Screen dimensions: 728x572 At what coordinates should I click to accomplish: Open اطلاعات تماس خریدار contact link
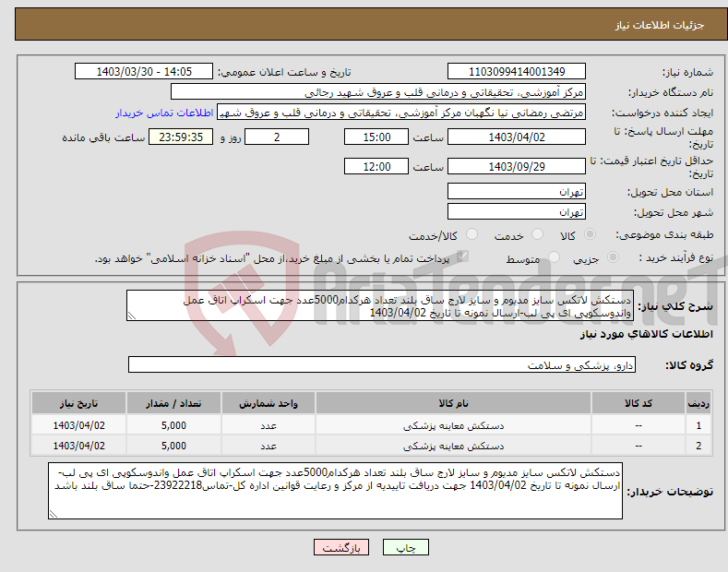tap(164, 113)
